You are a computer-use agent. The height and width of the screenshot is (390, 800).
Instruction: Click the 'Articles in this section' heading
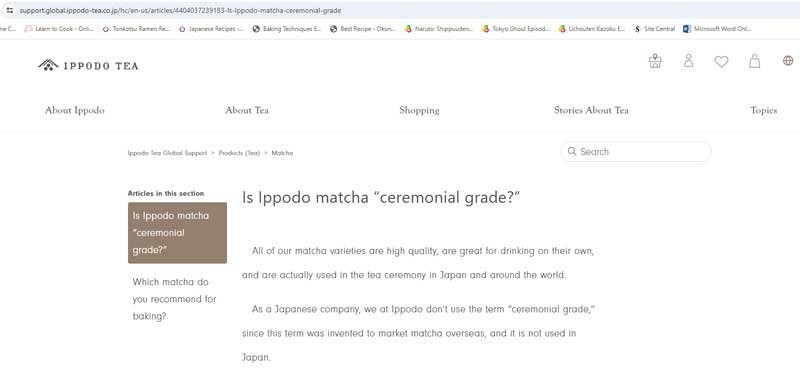pyautogui.click(x=166, y=193)
